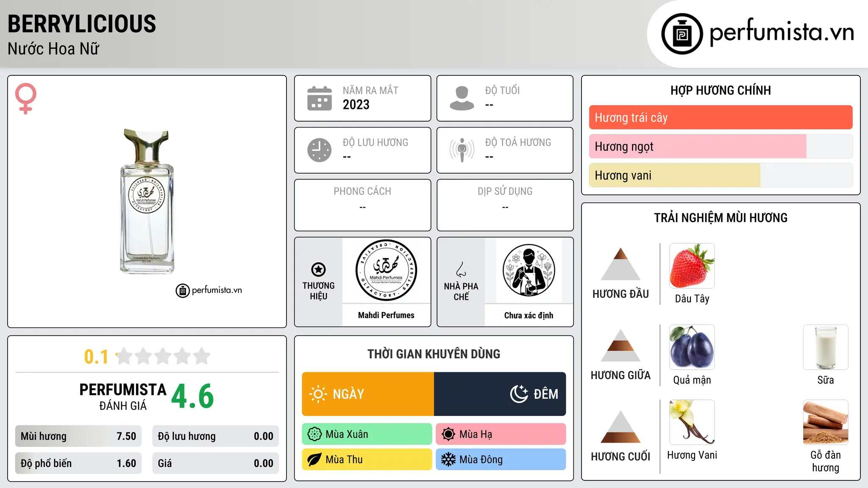868x488 pixels.
Task: Click the five-star rating row
Action: 163,356
